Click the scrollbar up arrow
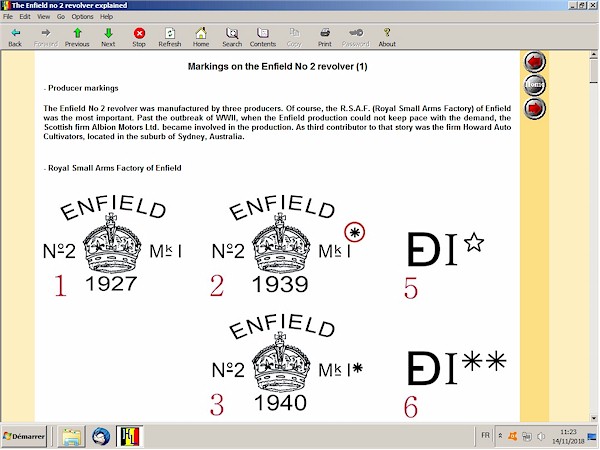Screen dimensions: 600x450 pos(593,55)
